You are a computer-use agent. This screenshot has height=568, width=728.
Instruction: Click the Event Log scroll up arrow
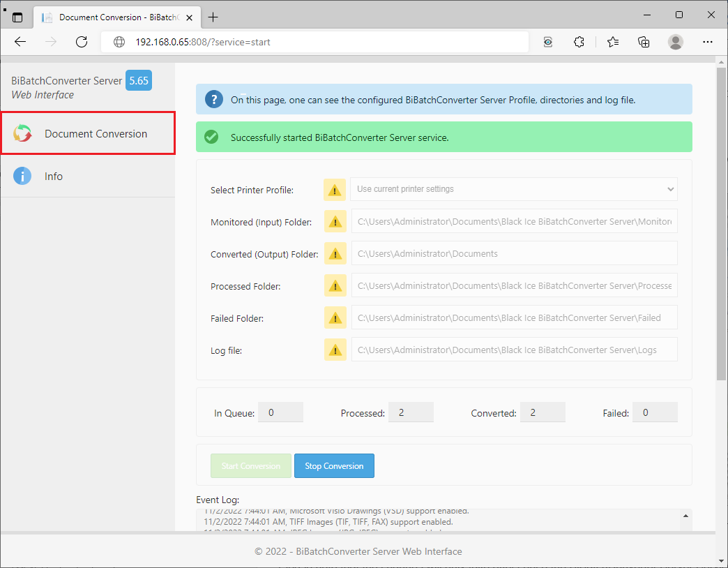(x=685, y=516)
